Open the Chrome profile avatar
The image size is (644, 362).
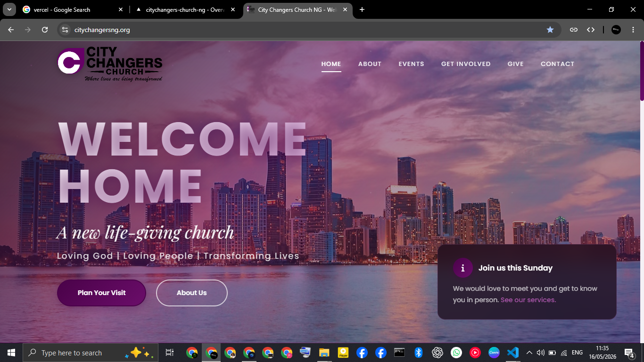click(x=616, y=30)
